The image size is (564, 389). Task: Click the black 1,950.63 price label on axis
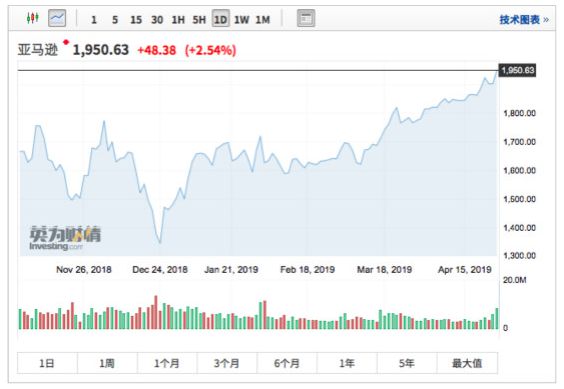coord(517,70)
